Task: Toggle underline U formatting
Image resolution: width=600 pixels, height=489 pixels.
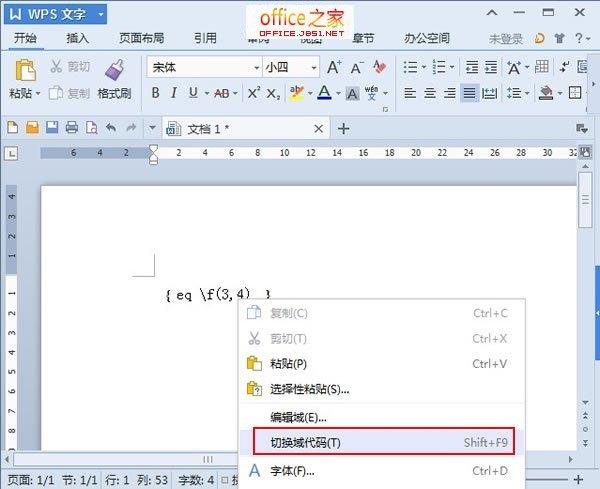Action: click(x=193, y=93)
